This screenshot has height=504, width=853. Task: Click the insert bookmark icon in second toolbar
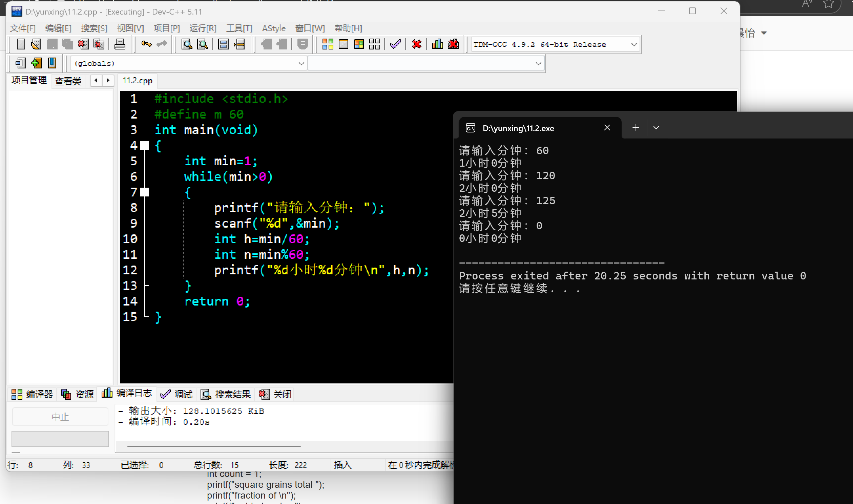(36, 63)
